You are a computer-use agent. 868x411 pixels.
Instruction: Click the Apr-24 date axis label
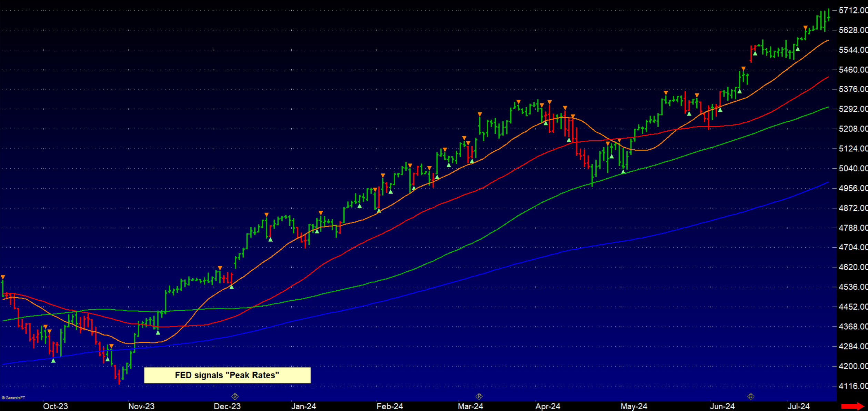click(547, 406)
